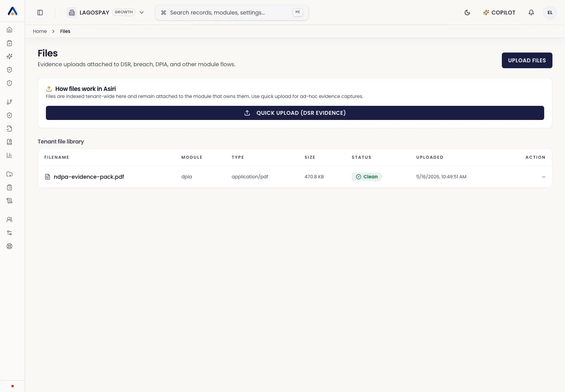
Task: Open the notifications bell
Action: 531,13
